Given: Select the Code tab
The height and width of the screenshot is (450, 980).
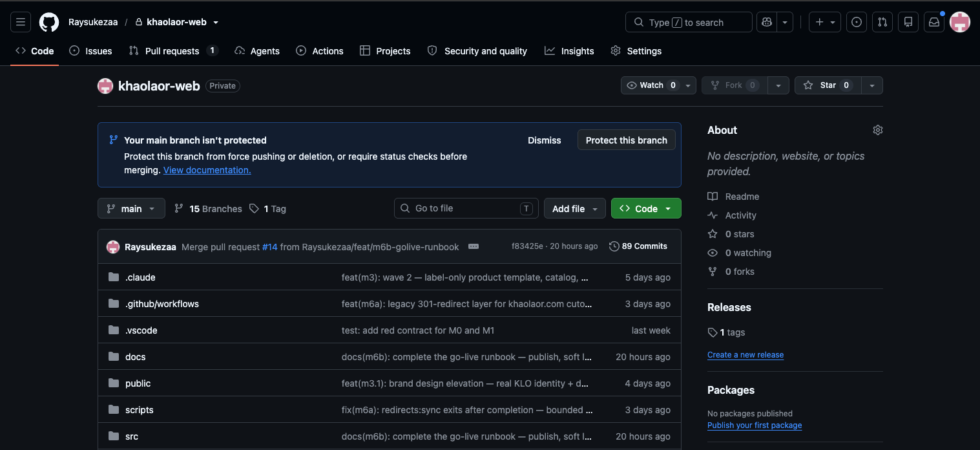Looking at the screenshot, I should click(35, 51).
